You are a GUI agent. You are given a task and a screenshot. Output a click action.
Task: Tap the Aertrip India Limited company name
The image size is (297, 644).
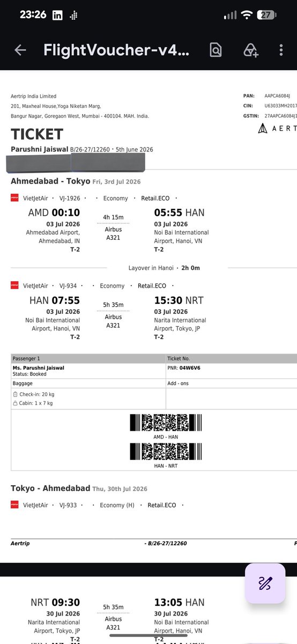tap(33, 96)
